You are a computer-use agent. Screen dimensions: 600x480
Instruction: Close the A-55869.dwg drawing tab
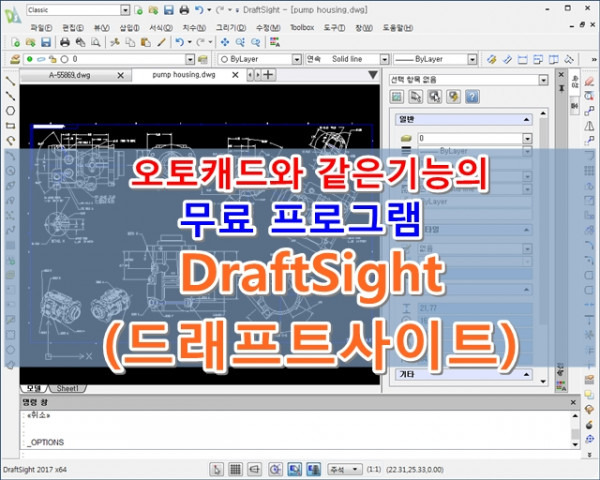[x=121, y=75]
